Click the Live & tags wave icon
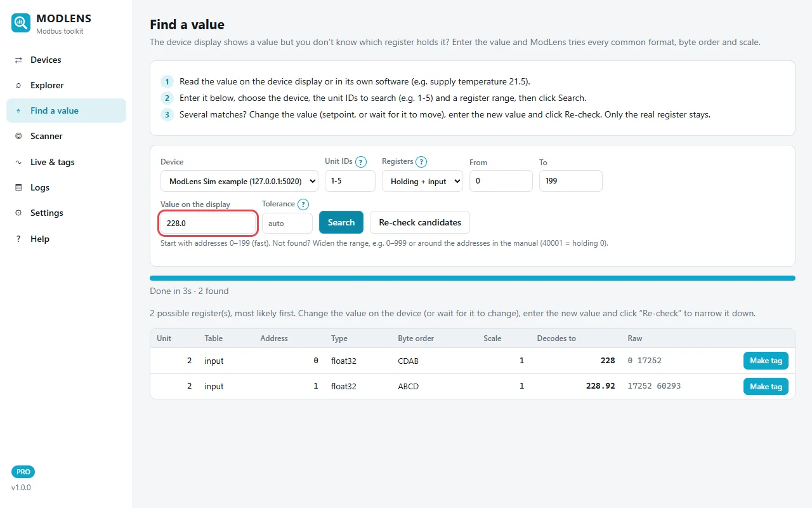Image resolution: width=812 pixels, height=508 pixels. (x=18, y=162)
